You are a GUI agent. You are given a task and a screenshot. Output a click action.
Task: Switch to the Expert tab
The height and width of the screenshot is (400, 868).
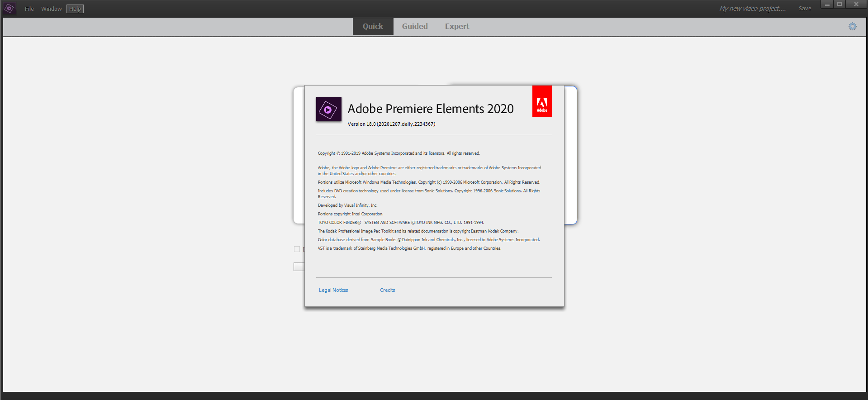pyautogui.click(x=457, y=26)
